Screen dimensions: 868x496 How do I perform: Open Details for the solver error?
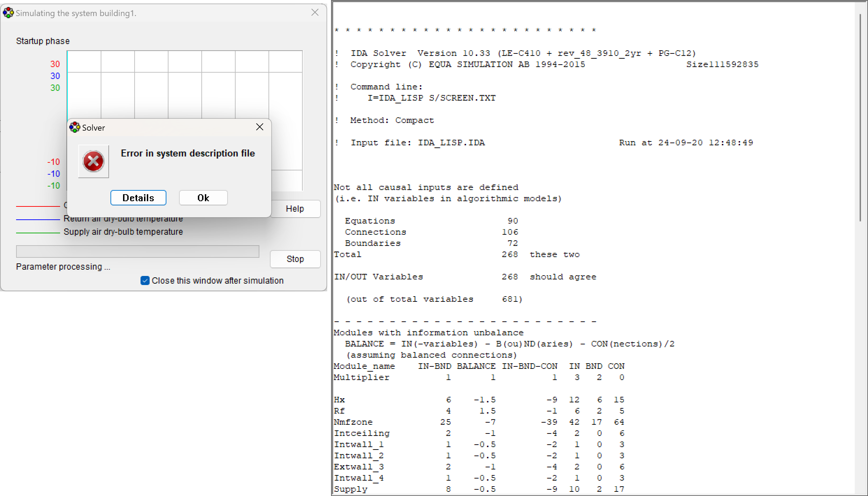tap(138, 198)
